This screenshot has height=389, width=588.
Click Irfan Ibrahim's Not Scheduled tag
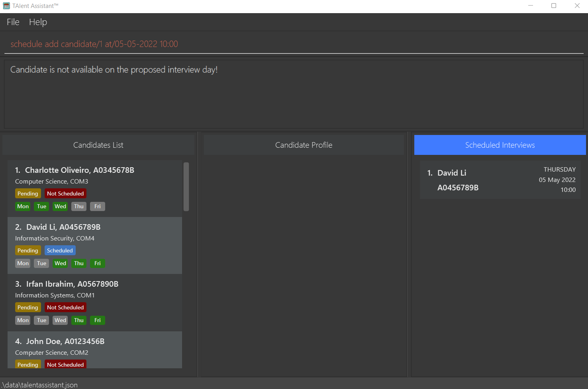coord(65,307)
